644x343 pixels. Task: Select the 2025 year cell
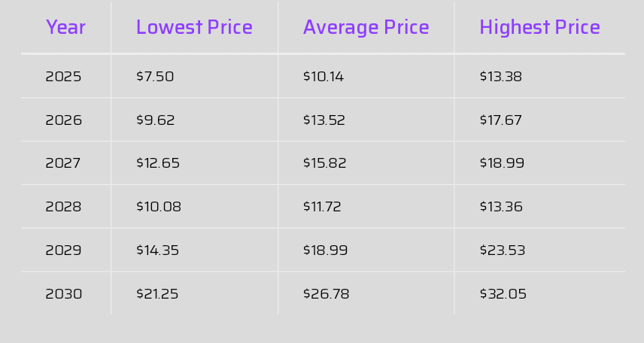point(63,77)
